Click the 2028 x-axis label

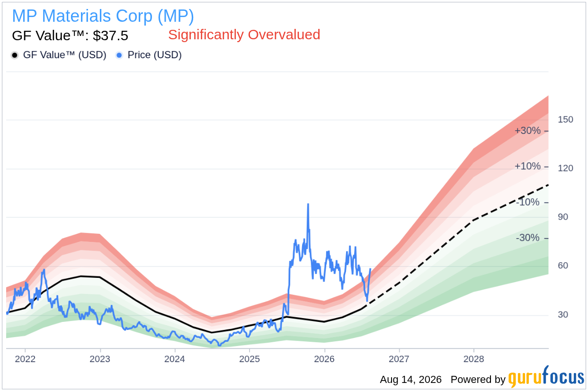pos(474,359)
